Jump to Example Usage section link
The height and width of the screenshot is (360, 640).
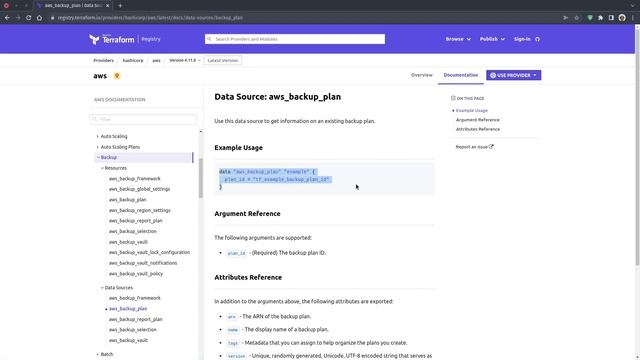click(x=471, y=111)
